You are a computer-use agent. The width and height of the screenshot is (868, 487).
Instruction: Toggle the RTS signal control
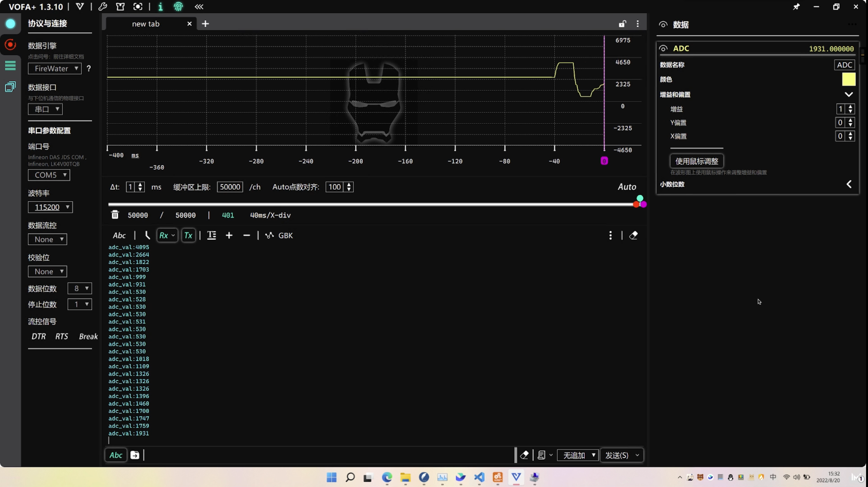[61, 335]
